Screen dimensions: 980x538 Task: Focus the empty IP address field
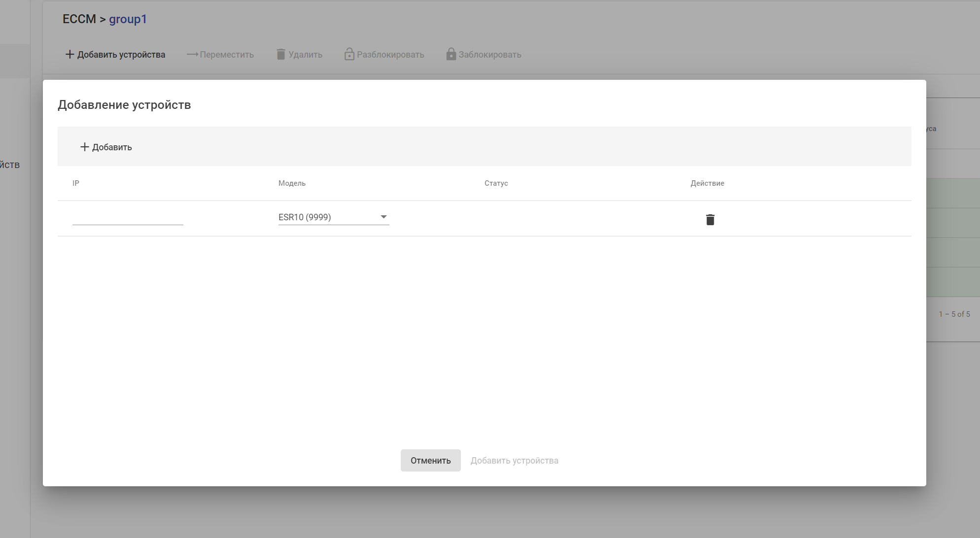(x=128, y=217)
